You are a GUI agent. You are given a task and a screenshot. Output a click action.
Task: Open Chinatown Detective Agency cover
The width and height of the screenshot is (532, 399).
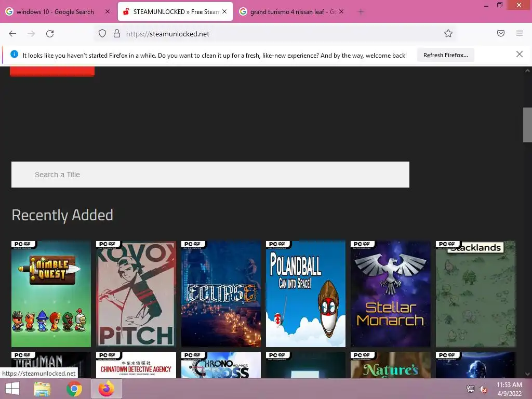click(136, 365)
